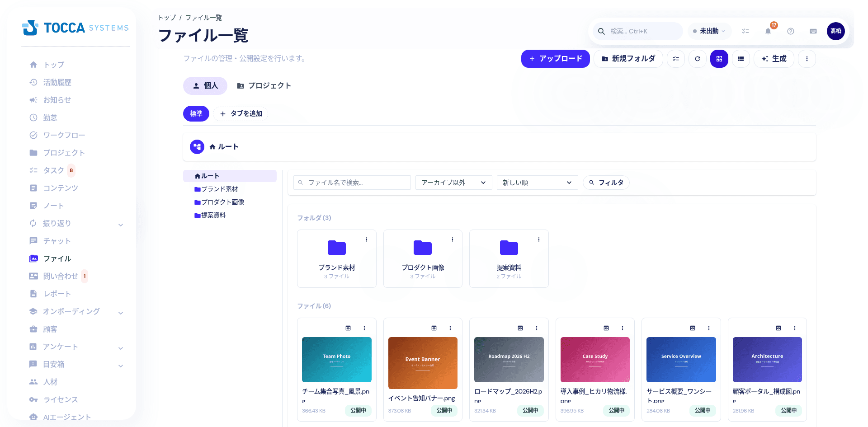Open プロダクト画像 folder card menu
Image resolution: width=868 pixels, height=427 pixels.
pos(452,239)
